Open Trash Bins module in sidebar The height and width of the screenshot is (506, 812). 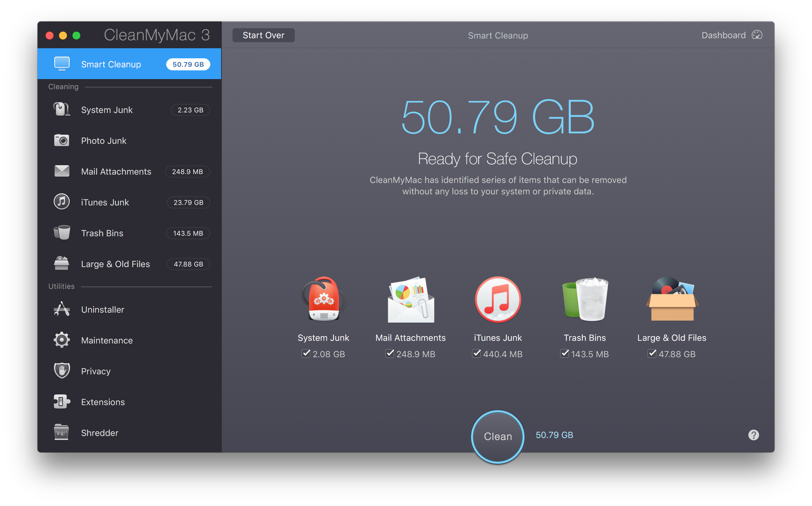129,233
